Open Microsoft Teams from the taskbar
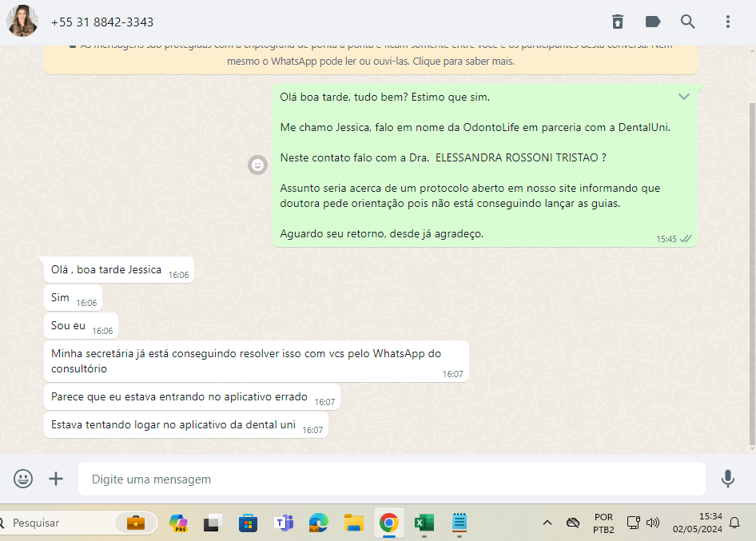The image size is (756, 541). click(x=284, y=523)
